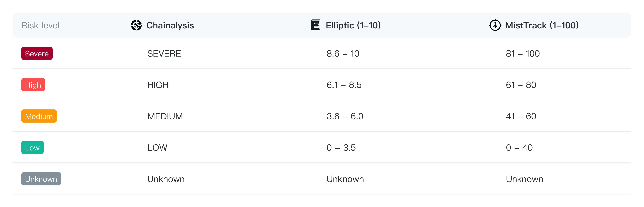
Task: Click the Elliptic 0 – 3.5 value
Action: pos(341,148)
